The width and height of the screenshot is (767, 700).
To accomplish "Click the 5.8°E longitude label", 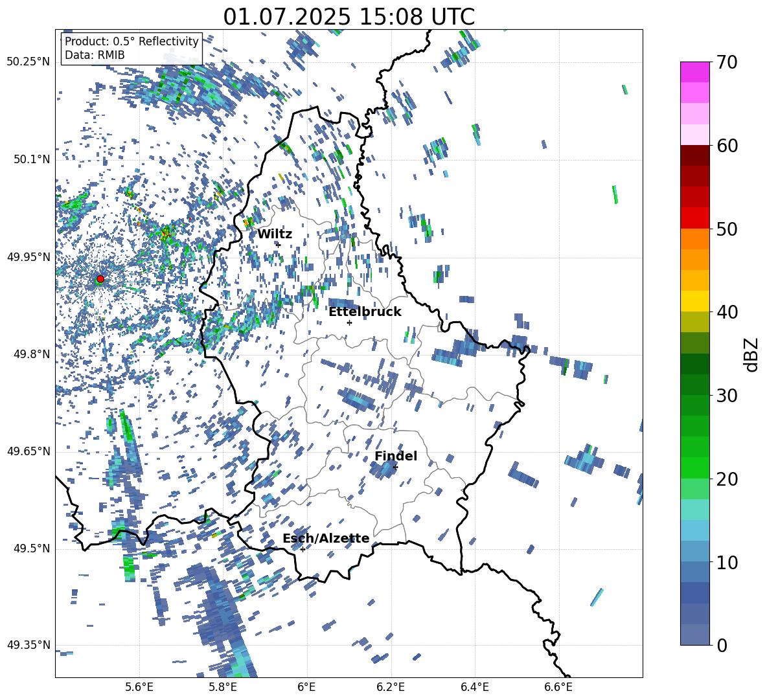I will click(223, 687).
